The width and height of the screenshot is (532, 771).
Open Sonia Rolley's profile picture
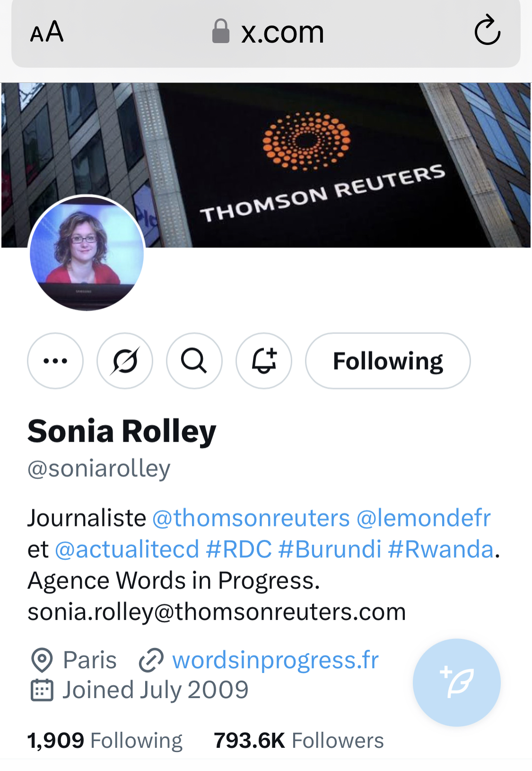(x=87, y=253)
